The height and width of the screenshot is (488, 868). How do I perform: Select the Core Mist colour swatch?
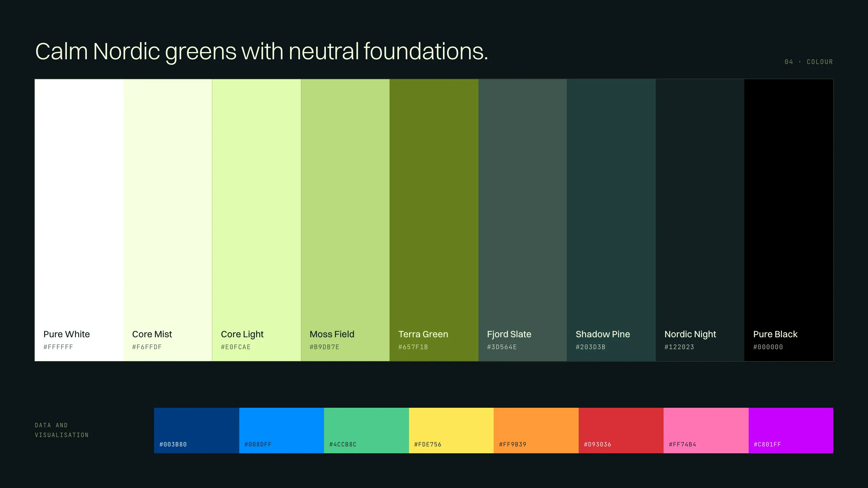coord(168,220)
